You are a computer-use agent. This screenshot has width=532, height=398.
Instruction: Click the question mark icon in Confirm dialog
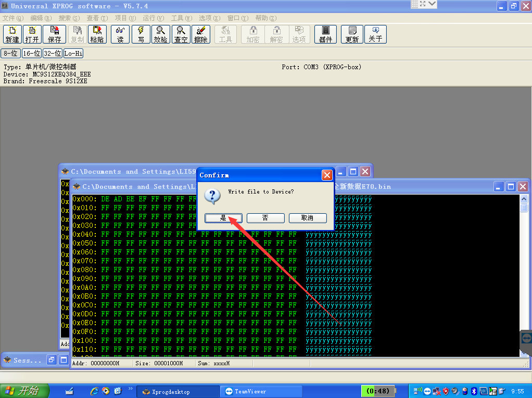212,196
